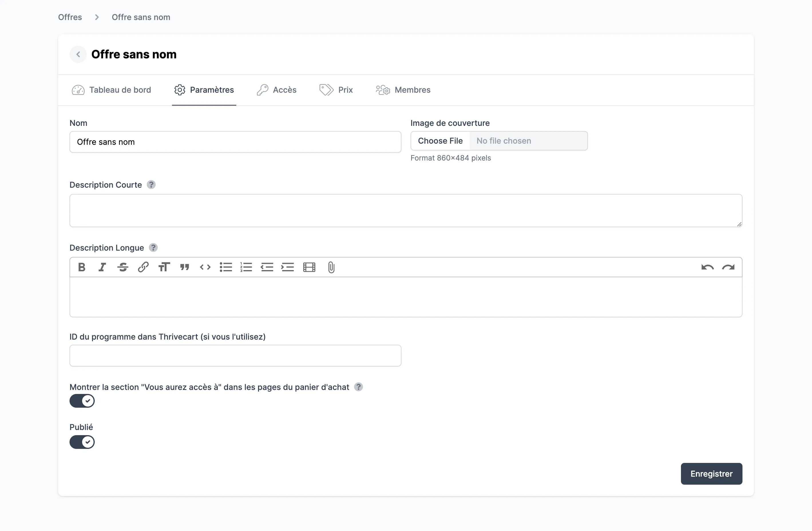Click into Description Courte textarea
The image size is (812, 531).
click(x=406, y=211)
